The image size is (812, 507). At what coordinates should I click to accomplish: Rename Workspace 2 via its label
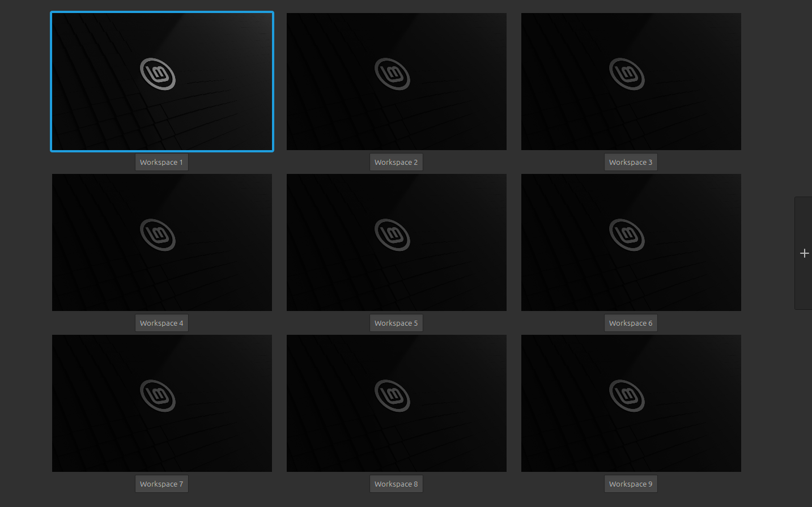396,162
